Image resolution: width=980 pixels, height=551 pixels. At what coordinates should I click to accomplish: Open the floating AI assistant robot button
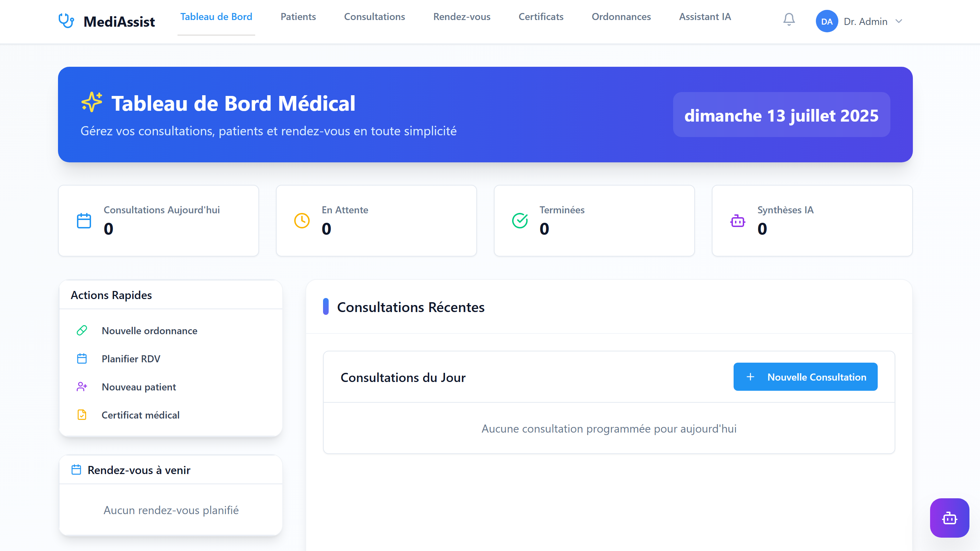949,518
